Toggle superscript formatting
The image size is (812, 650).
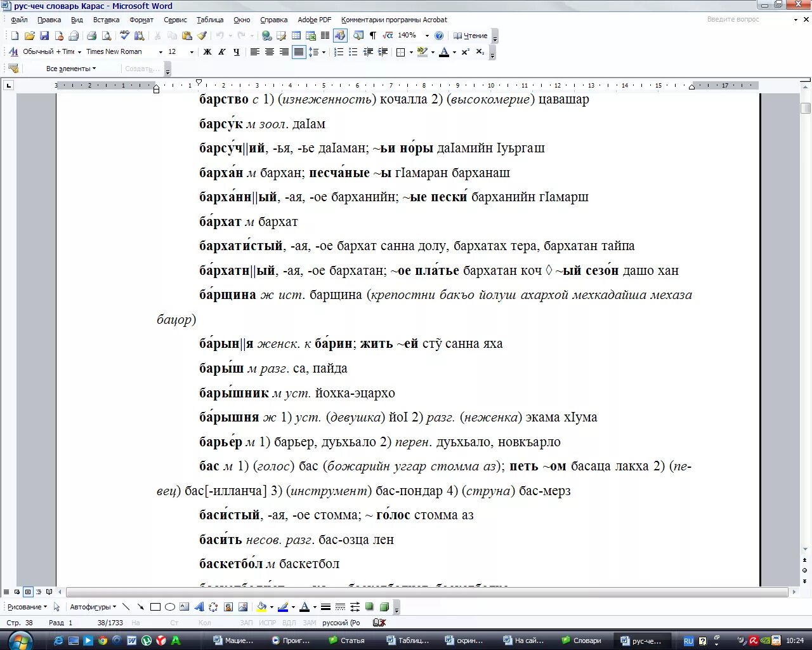[x=465, y=52]
